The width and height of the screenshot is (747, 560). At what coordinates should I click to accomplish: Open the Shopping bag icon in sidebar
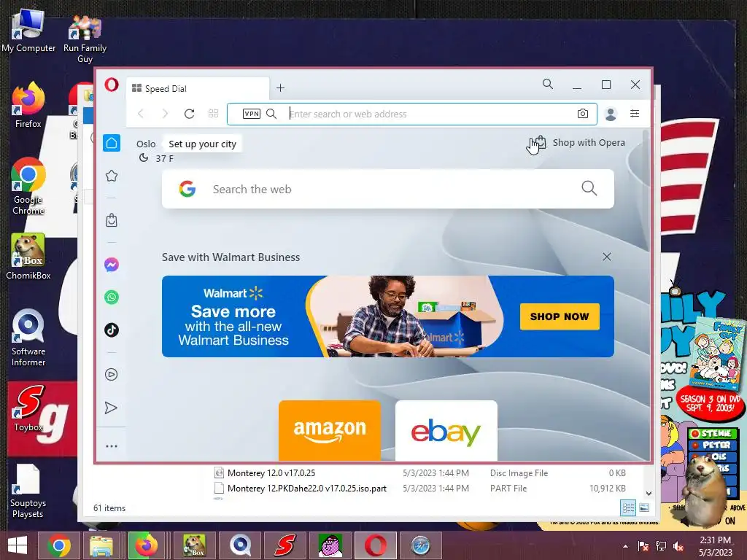pos(112,220)
